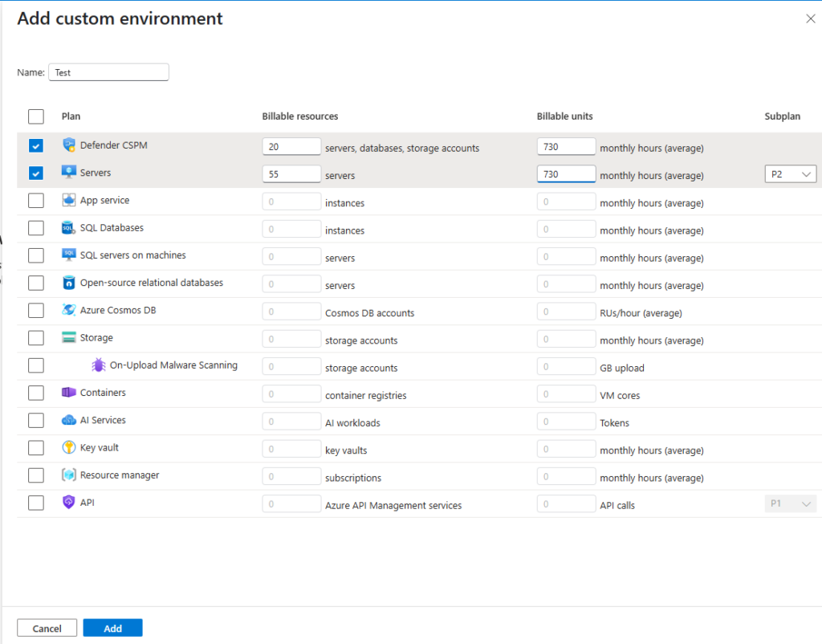The width and height of the screenshot is (822, 644).
Task: Check the SQL servers on machines checkbox
Action: 36,255
